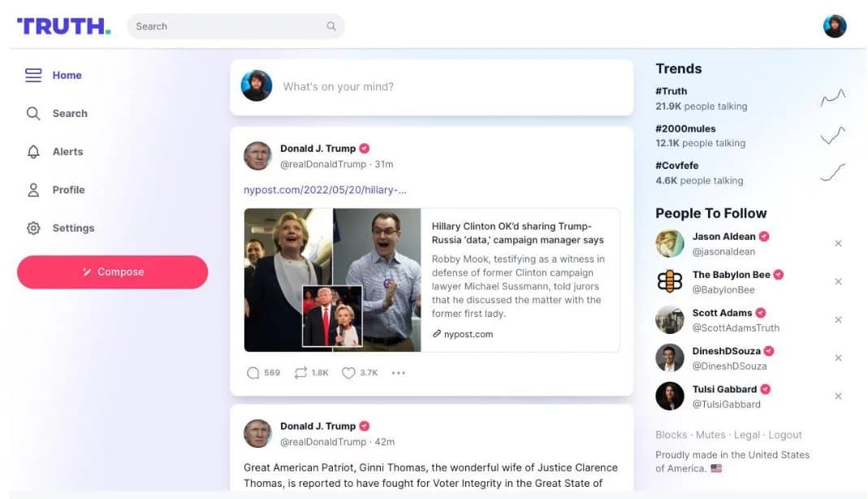Click the TRUTH logo
Viewport: 868px width, 499px height.
click(x=63, y=26)
